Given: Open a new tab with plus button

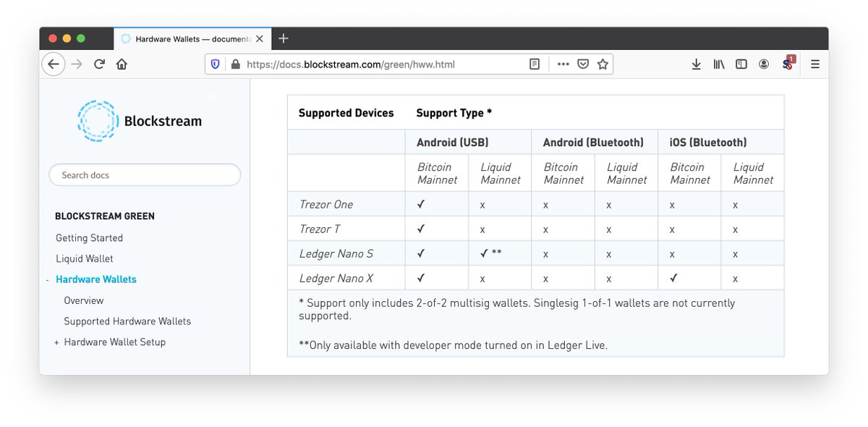Looking at the screenshot, I should pyautogui.click(x=284, y=38).
